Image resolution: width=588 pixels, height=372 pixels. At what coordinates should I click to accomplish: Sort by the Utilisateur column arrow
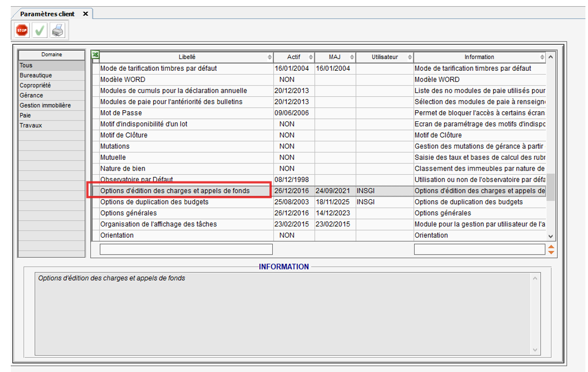[410, 57]
